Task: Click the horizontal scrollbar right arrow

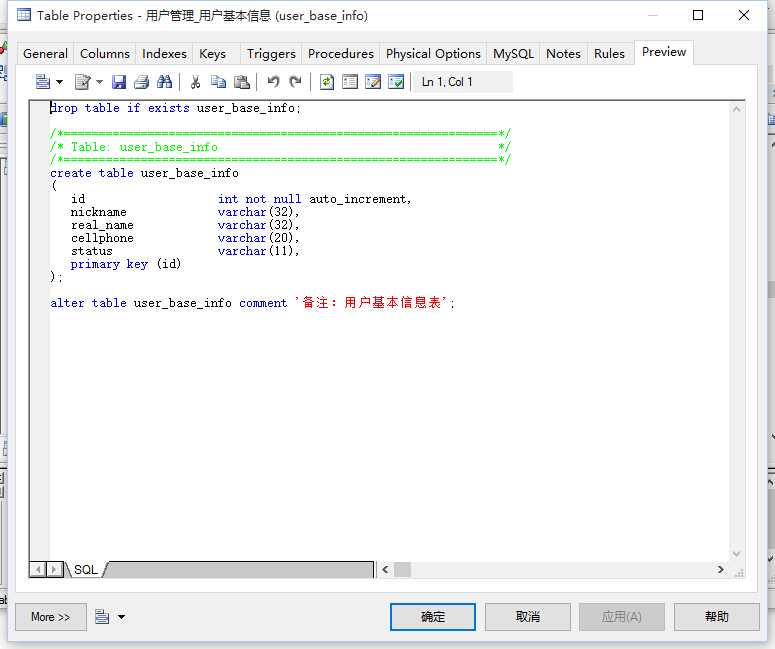Action: pos(721,569)
